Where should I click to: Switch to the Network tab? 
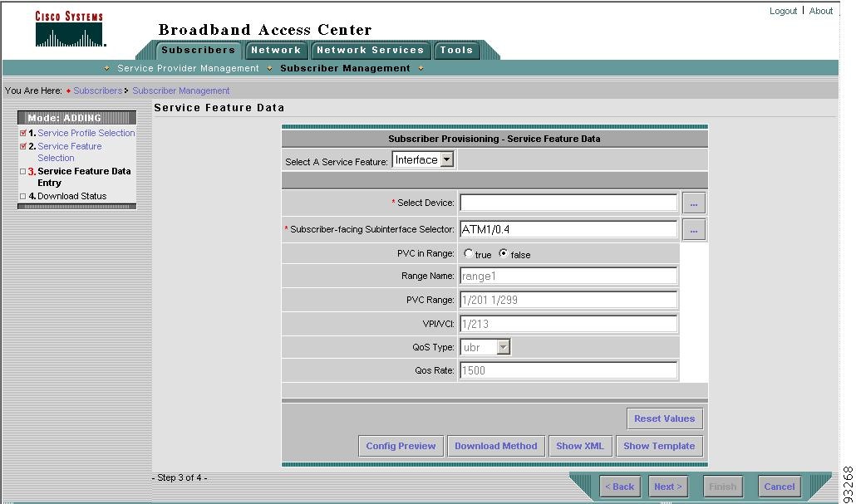(276, 50)
